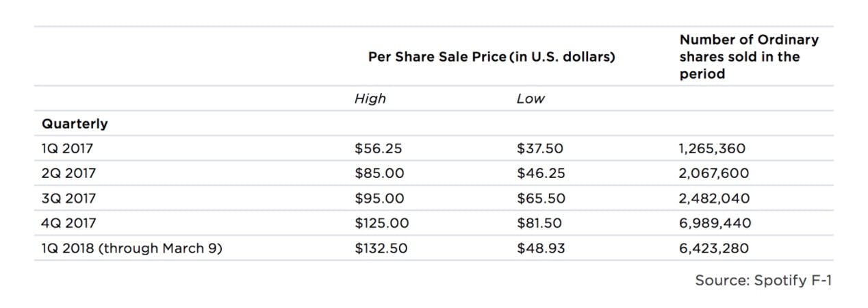The width and height of the screenshot is (868, 308).
Task: Click the $48.93 low price value
Action: click(541, 248)
